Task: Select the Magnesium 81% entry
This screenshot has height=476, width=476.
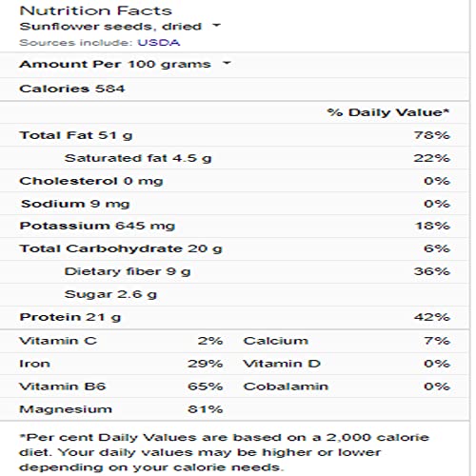Action: (121, 409)
